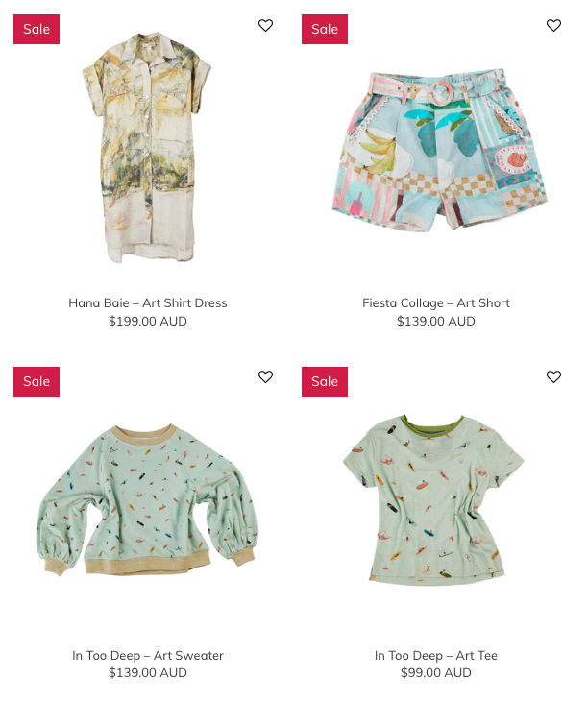The image size is (588, 701).
Task: Click Sale badge on Art Tee
Action: [325, 381]
